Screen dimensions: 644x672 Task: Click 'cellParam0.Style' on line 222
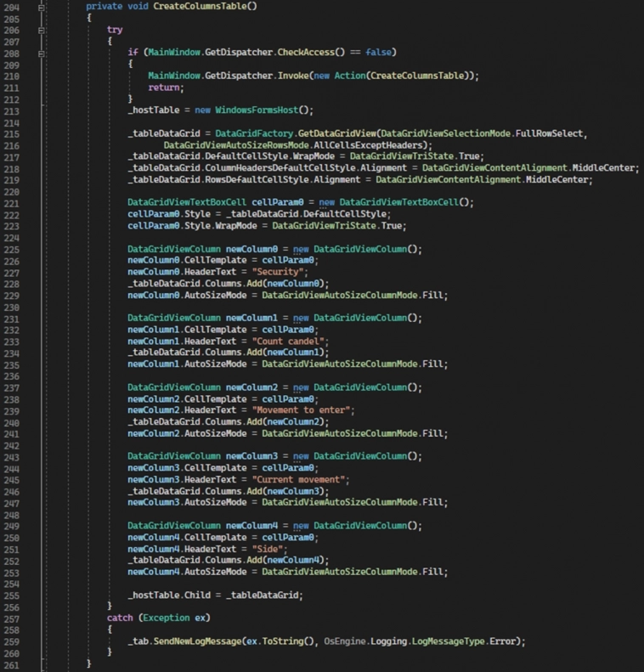[169, 214]
